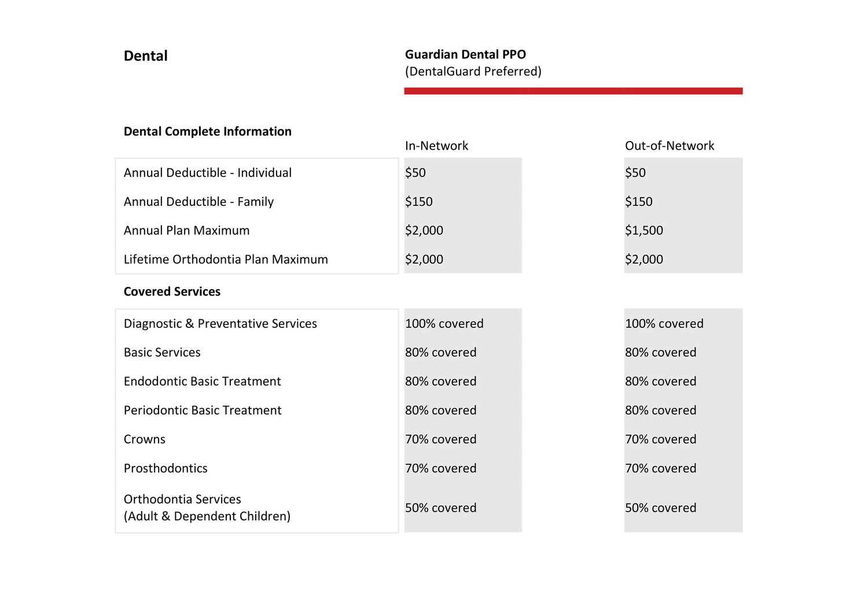
Task: Click the DentalGuard Preferred subtitle
Action: point(473,72)
